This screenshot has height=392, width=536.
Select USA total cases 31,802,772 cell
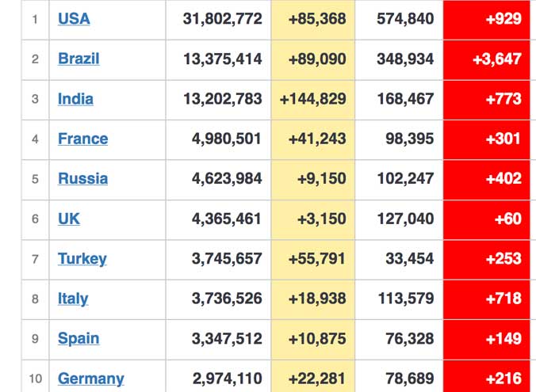(218, 20)
